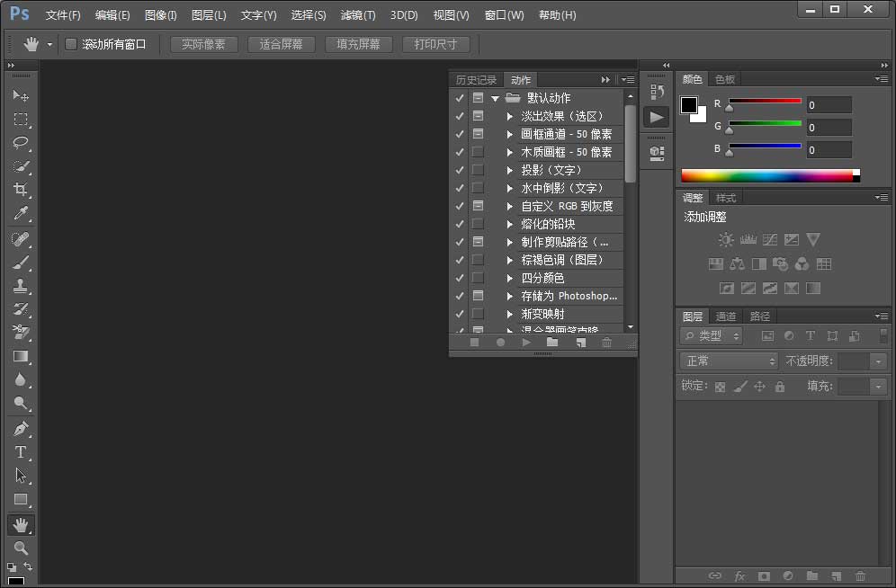896x588 pixels.
Task: Click the red R slider track
Action: point(765,101)
